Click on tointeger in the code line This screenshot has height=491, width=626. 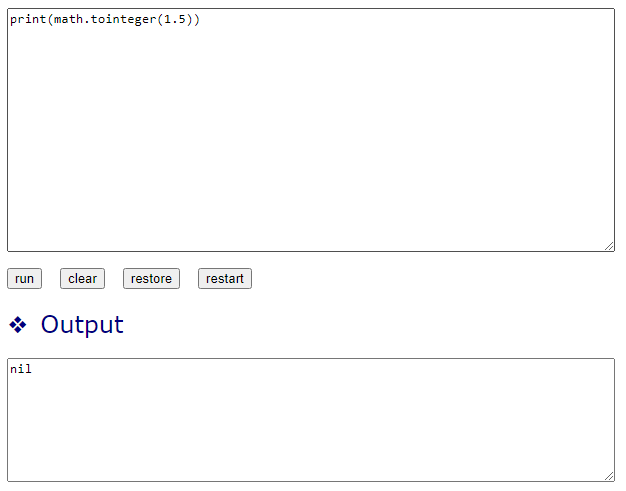click(122, 20)
